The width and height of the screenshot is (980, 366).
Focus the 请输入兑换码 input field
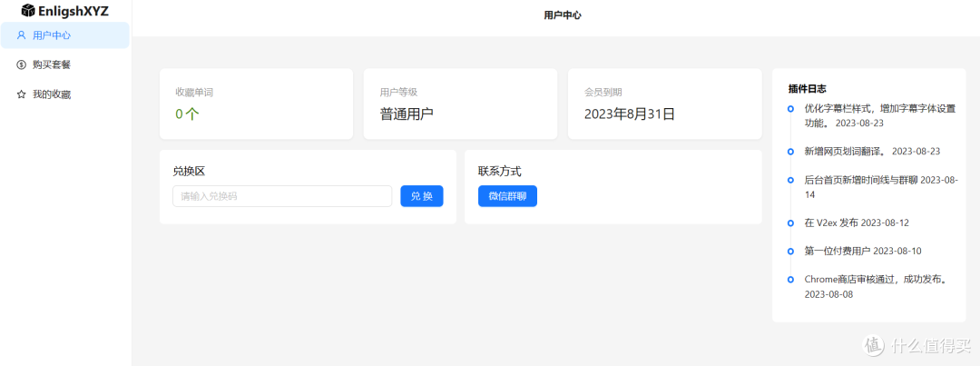[282, 196]
